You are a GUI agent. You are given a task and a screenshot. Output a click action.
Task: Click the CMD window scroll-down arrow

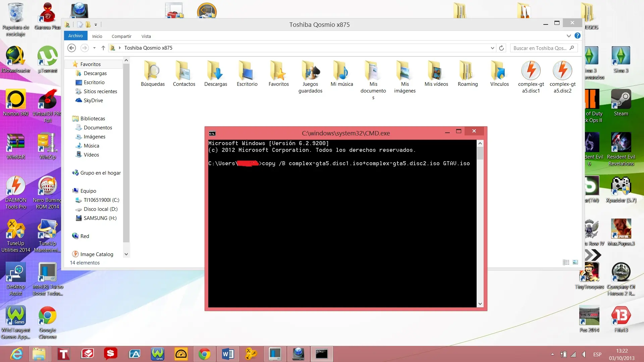pos(480,304)
